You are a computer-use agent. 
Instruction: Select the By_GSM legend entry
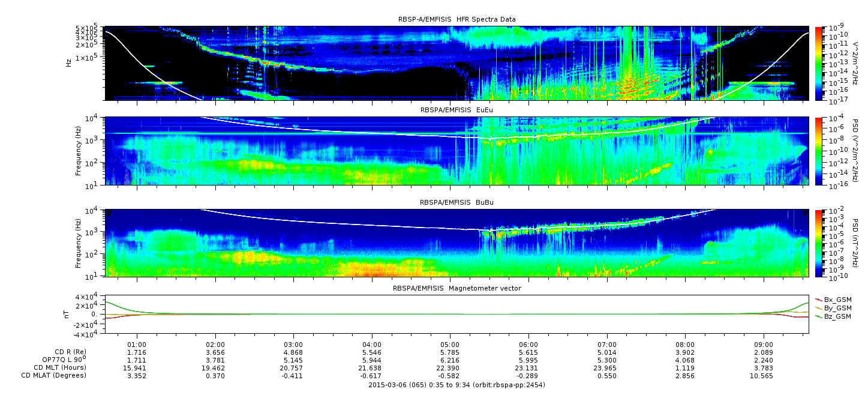(x=833, y=307)
